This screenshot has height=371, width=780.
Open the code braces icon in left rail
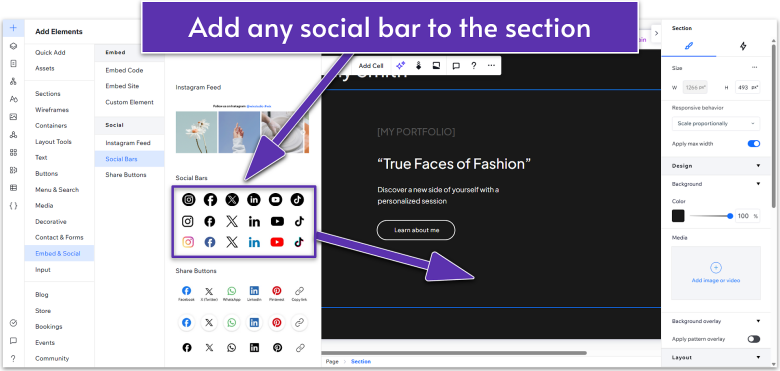[x=13, y=205]
